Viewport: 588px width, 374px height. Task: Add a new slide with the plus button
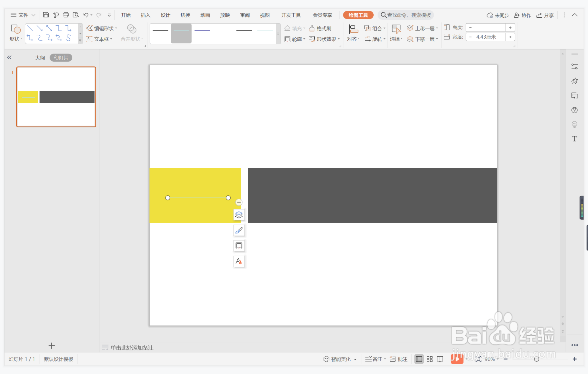point(52,345)
